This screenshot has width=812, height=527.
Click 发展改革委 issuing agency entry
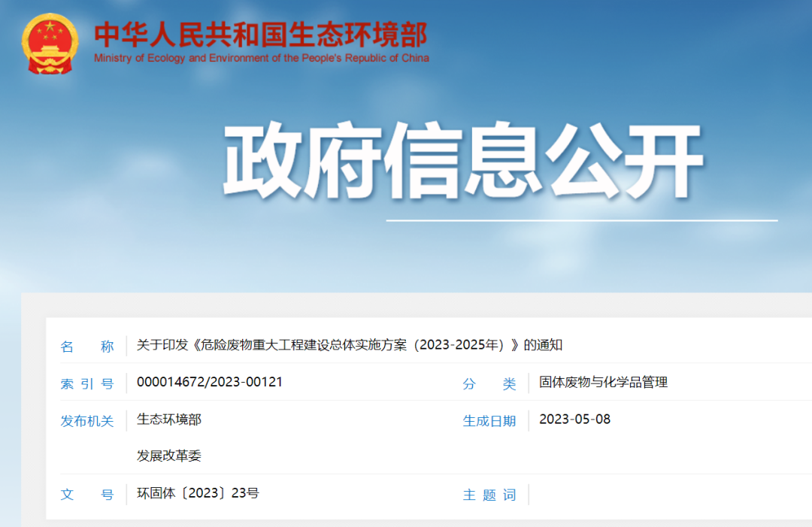[x=169, y=456]
